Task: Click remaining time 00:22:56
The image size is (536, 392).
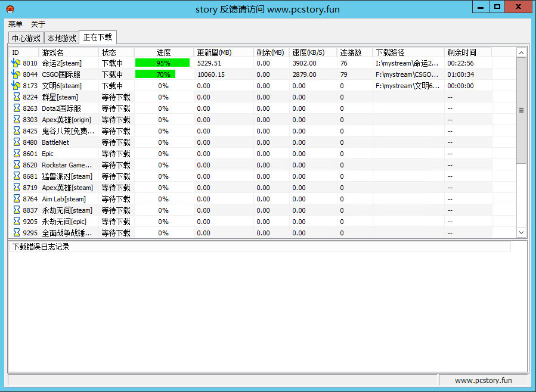Action: click(x=460, y=63)
